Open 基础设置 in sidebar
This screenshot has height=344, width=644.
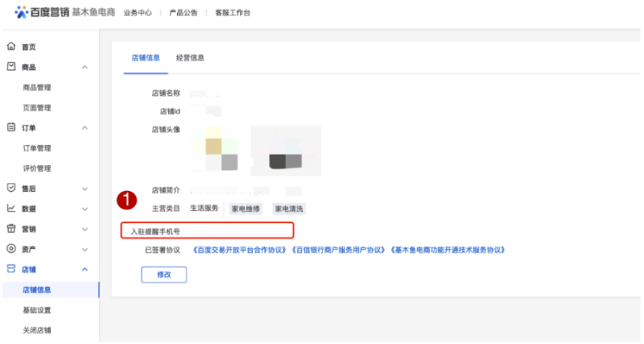click(x=37, y=310)
